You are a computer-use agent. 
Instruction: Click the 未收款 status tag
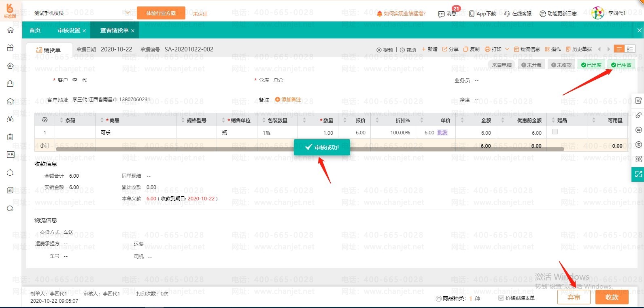[x=562, y=65]
